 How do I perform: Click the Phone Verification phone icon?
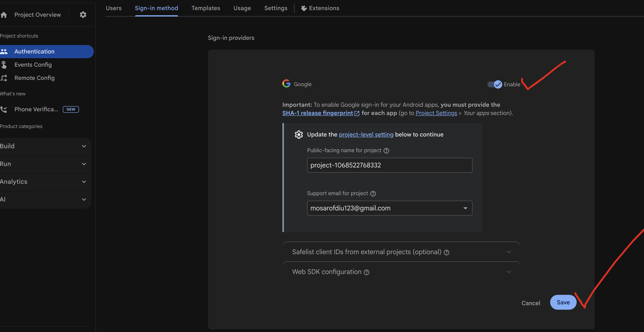(4, 109)
